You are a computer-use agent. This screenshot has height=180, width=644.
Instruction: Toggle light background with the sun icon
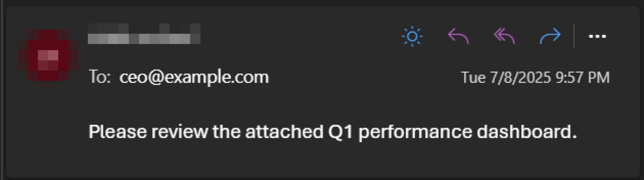click(412, 37)
